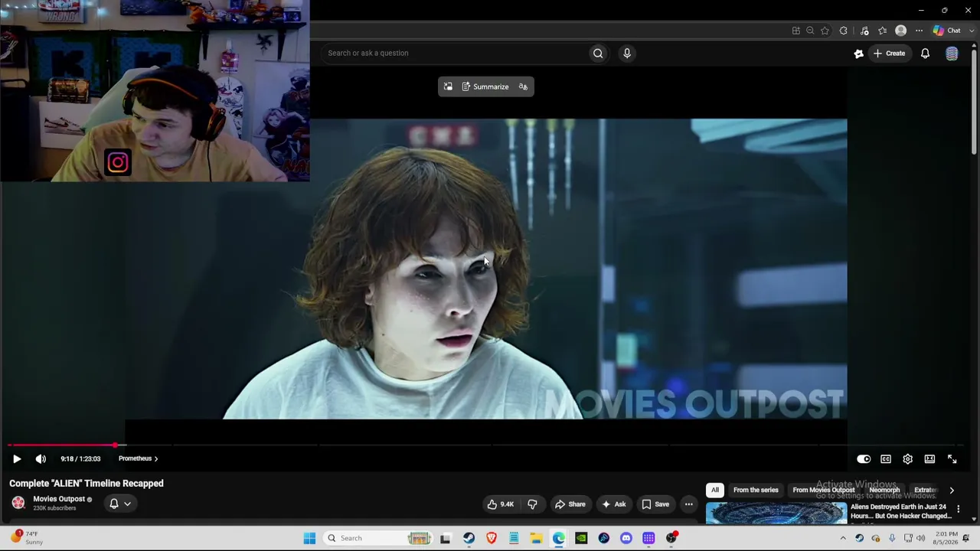Open the YouTube account avatar menu
The height and width of the screenshot is (551, 980).
pos(952,53)
